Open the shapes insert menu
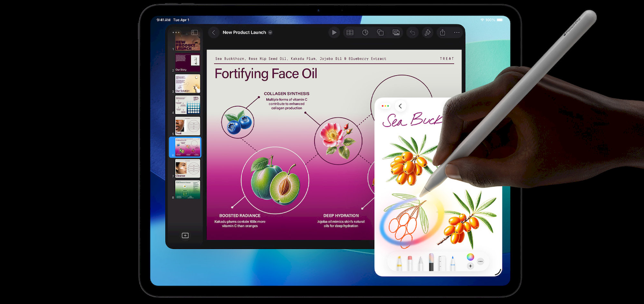The width and height of the screenshot is (644, 304). [x=380, y=33]
